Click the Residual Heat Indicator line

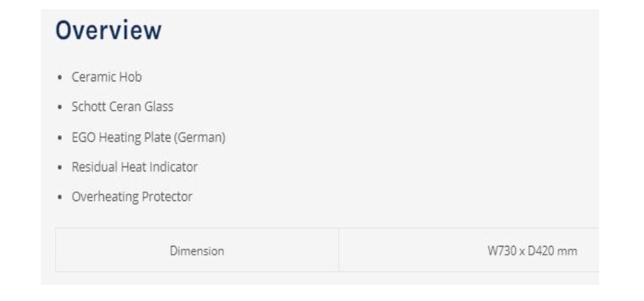pyautogui.click(x=134, y=167)
